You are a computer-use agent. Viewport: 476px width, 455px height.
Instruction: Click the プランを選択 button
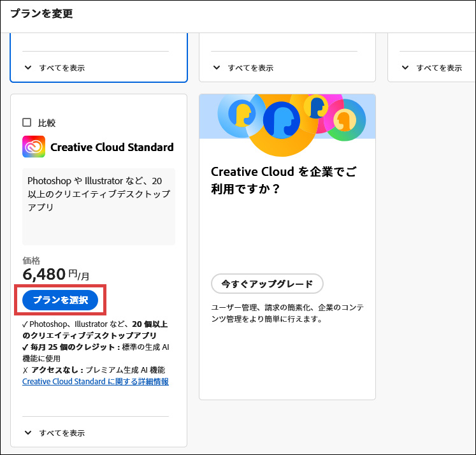pos(60,300)
